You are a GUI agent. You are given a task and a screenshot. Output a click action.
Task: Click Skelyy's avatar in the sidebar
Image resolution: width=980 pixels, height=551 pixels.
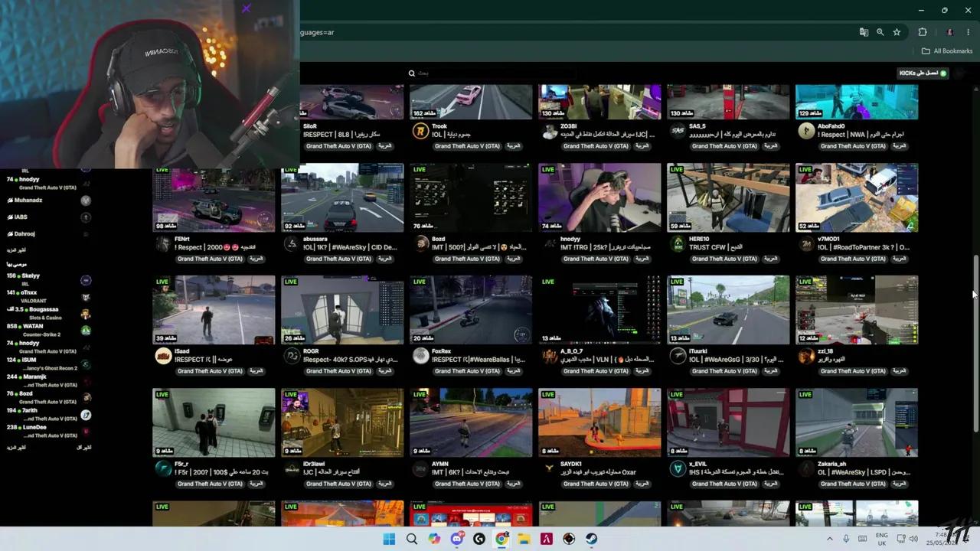(x=86, y=280)
